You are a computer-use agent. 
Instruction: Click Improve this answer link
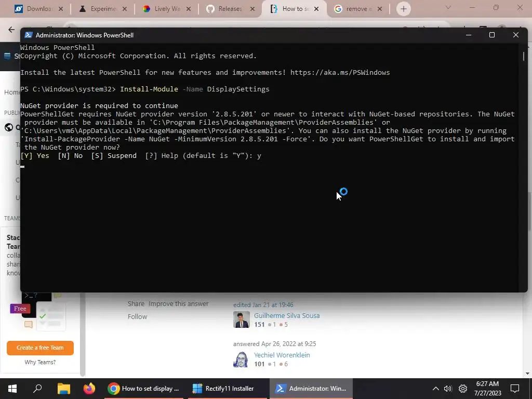[179, 303]
